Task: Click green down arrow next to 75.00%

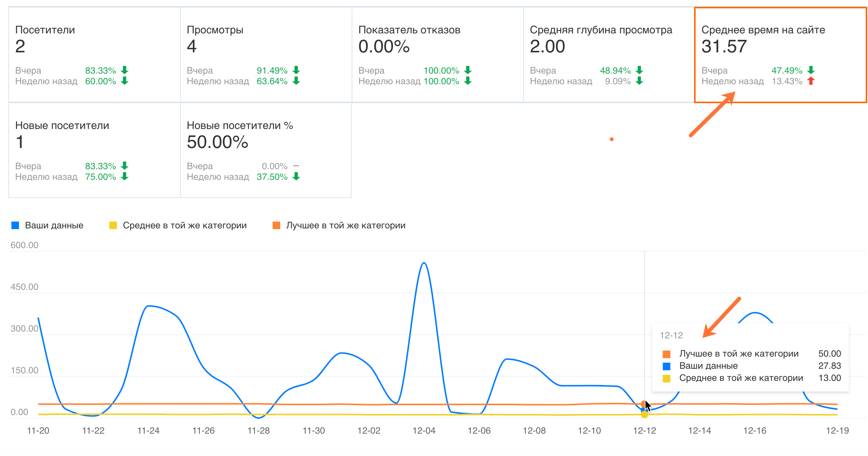Action: (x=125, y=176)
